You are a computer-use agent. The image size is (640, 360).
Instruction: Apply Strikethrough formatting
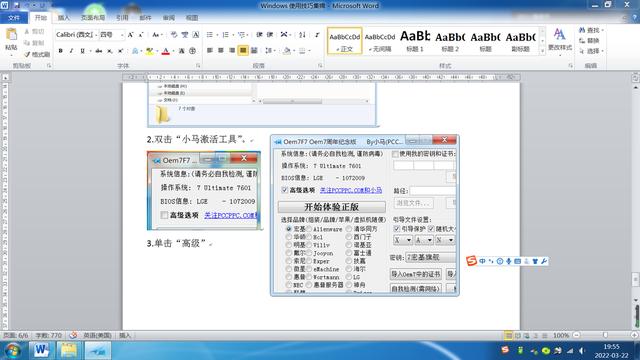click(98, 51)
